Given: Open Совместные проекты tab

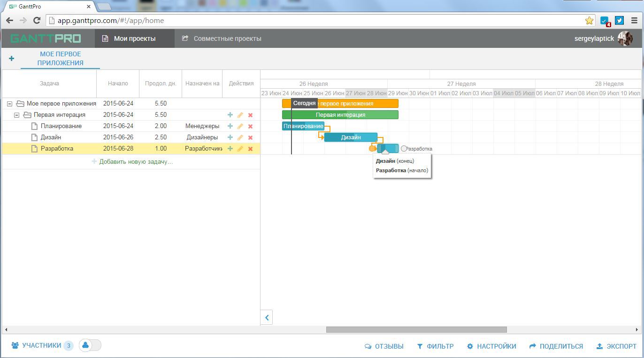Looking at the screenshot, I should (x=222, y=38).
